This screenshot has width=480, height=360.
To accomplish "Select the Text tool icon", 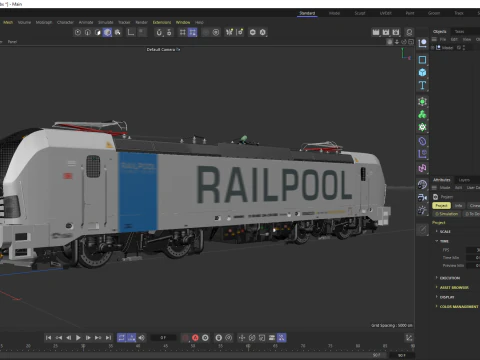I will point(422,85).
